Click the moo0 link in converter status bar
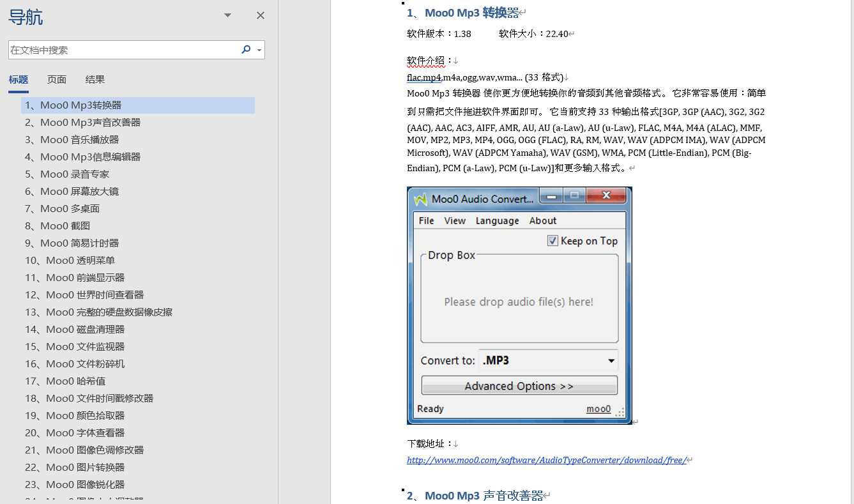The height and width of the screenshot is (504, 854). pos(599,409)
